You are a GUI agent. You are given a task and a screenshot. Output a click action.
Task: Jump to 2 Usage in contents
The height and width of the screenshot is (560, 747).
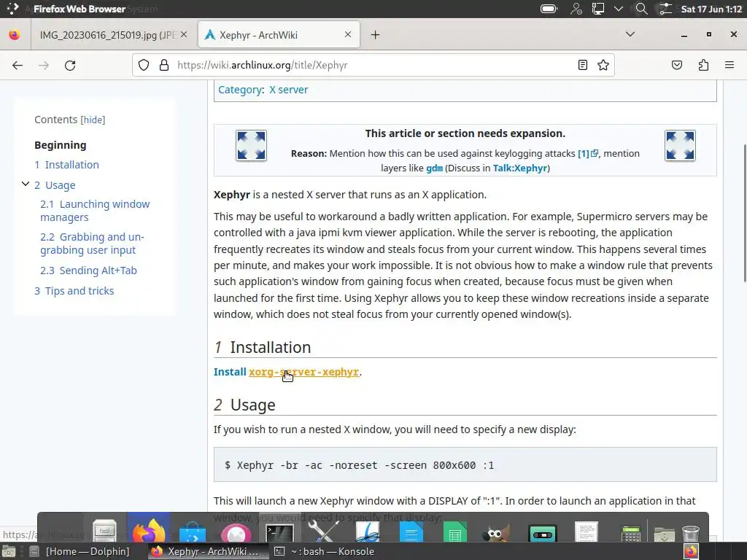[x=55, y=184]
